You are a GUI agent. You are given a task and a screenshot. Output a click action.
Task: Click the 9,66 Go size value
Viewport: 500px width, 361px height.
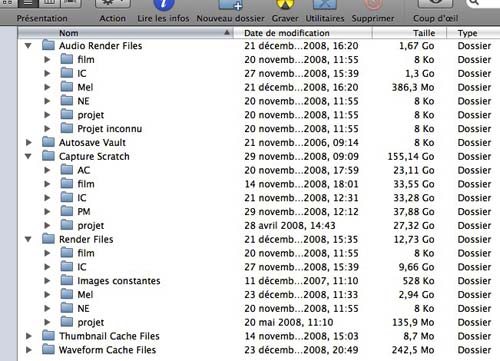click(x=417, y=267)
